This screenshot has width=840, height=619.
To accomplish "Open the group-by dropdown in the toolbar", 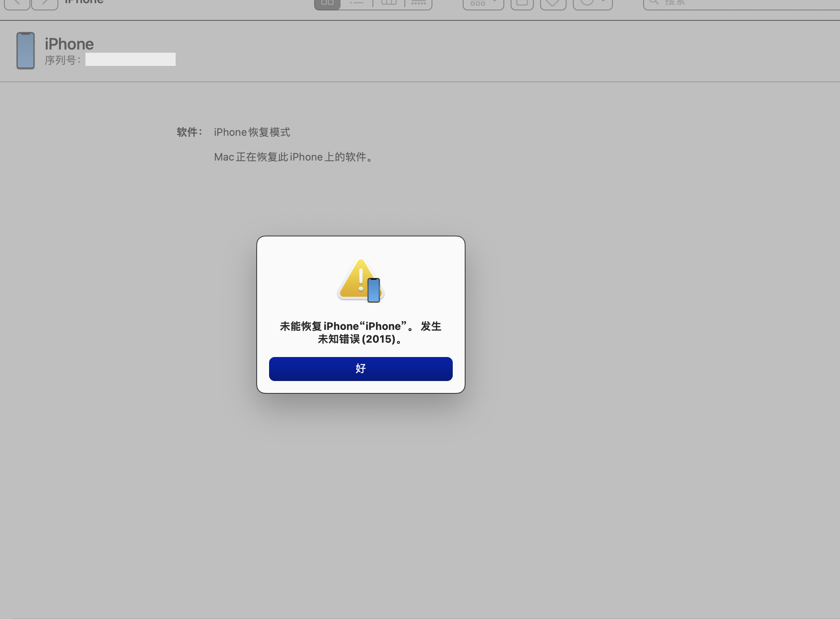I will click(x=483, y=3).
